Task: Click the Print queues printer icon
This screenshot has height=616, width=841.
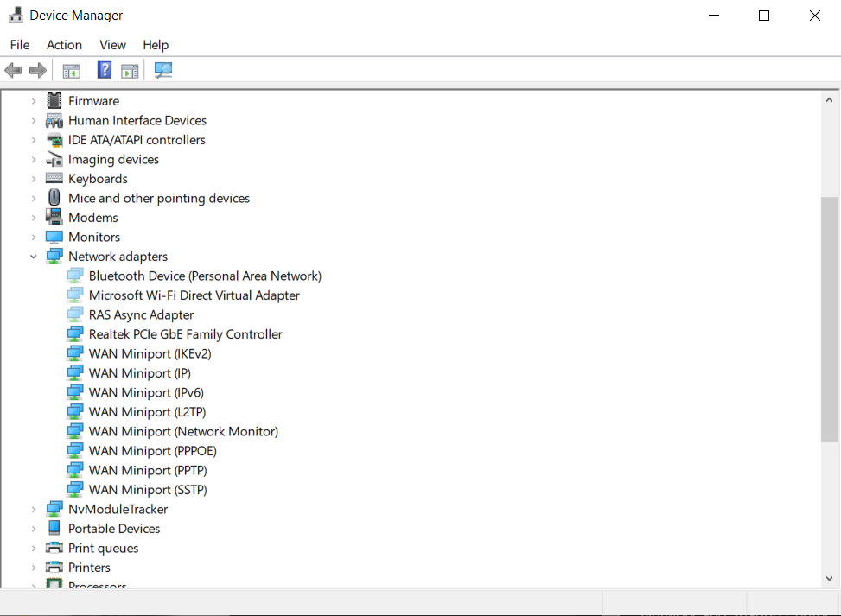Action: 54,548
